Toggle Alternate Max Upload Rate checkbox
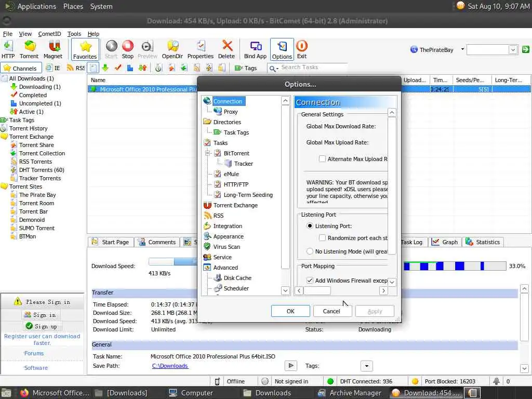 (x=322, y=159)
